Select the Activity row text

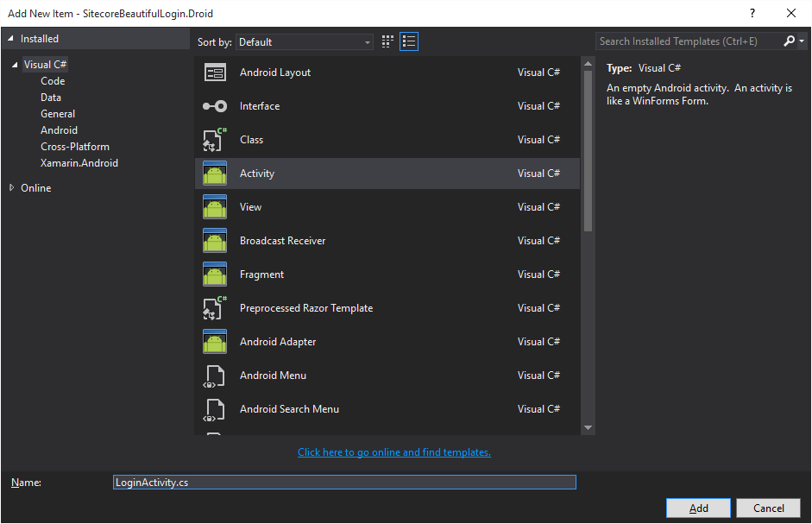[257, 174]
